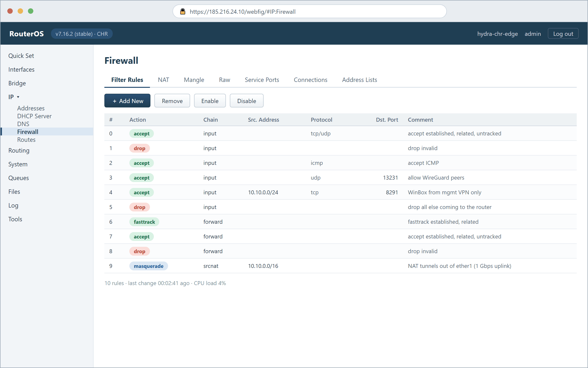Screen dimensions: 588x368
Task: Click NAT tunnels out of ether1 comment
Action: pos(460,266)
